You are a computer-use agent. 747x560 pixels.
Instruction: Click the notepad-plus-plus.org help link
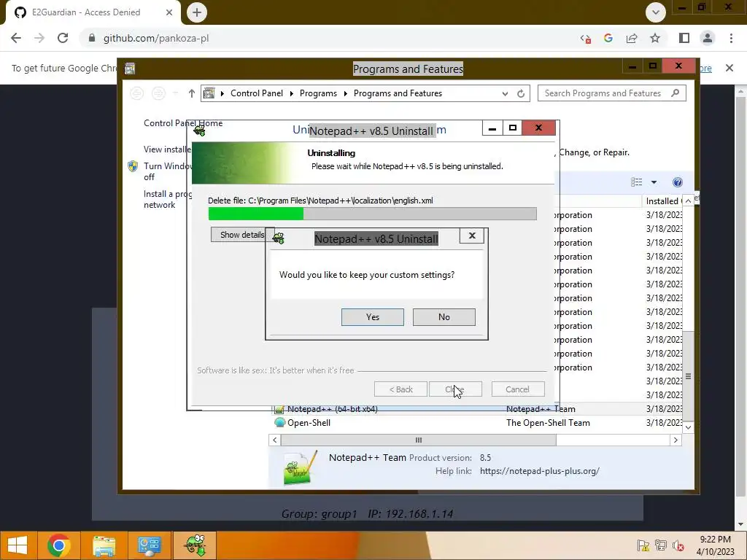click(540, 471)
